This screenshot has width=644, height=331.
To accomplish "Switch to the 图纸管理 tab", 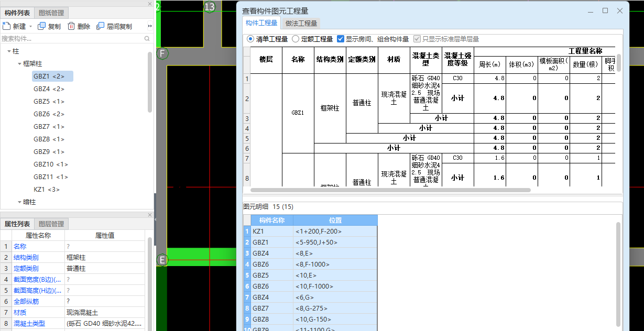I will (52, 13).
